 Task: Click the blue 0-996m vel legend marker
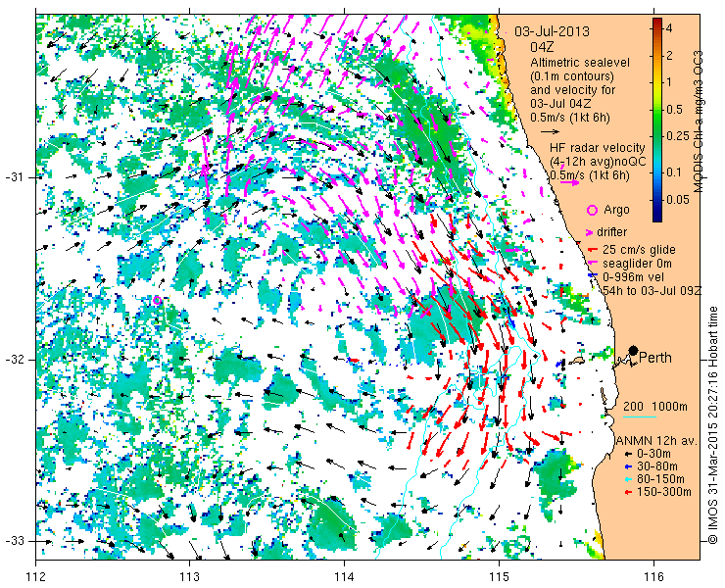(x=592, y=276)
